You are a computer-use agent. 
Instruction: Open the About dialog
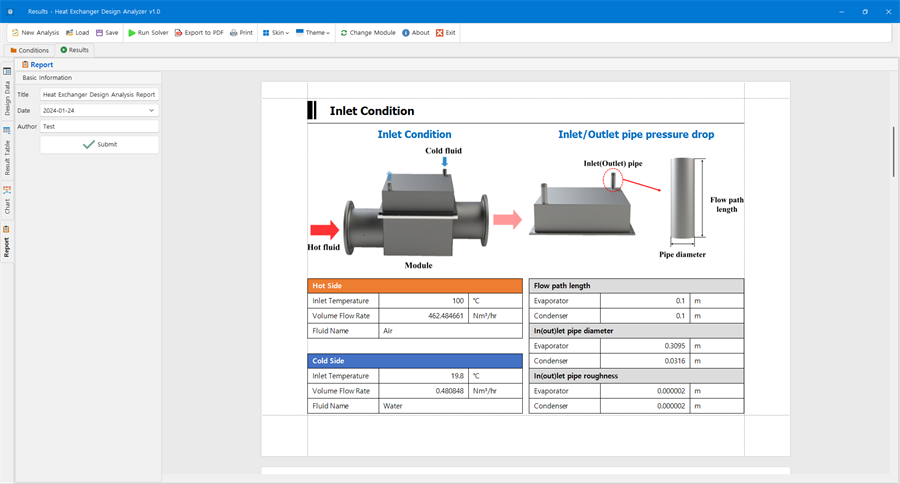click(x=416, y=33)
